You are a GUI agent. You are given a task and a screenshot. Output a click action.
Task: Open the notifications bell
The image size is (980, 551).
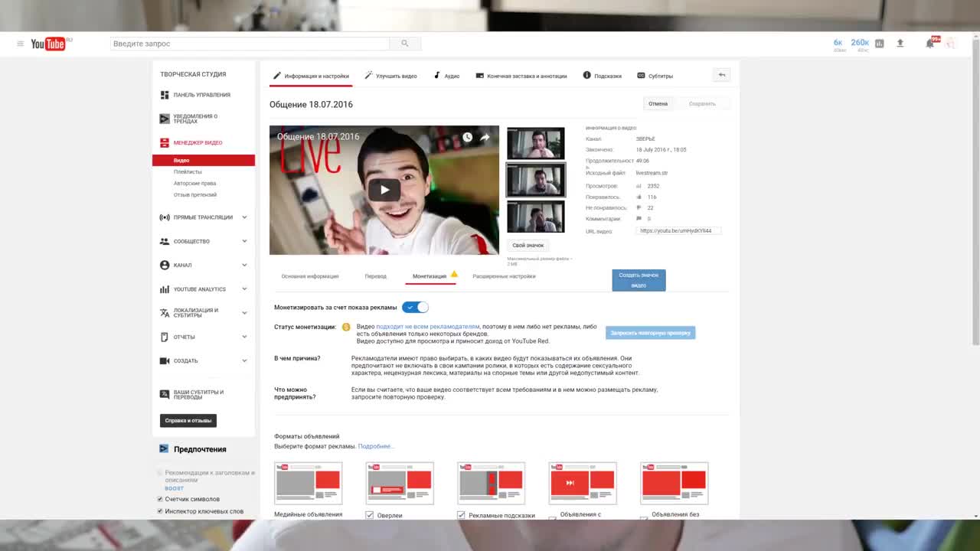[x=929, y=44]
